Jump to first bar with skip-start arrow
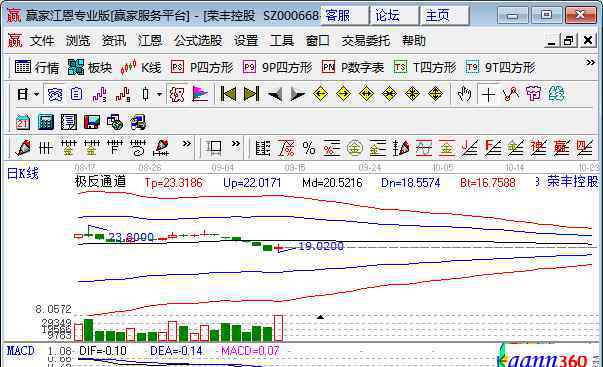Image resolution: width=603 pixels, height=367 pixels. 228,94
